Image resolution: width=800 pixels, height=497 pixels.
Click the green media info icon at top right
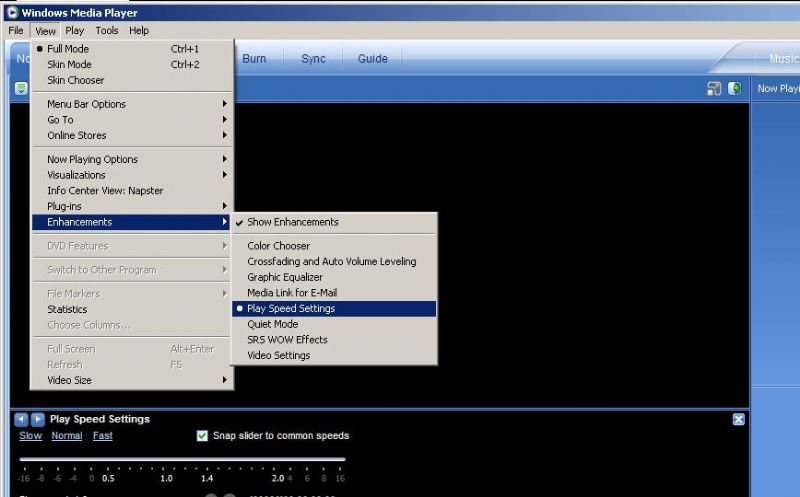tap(735, 89)
